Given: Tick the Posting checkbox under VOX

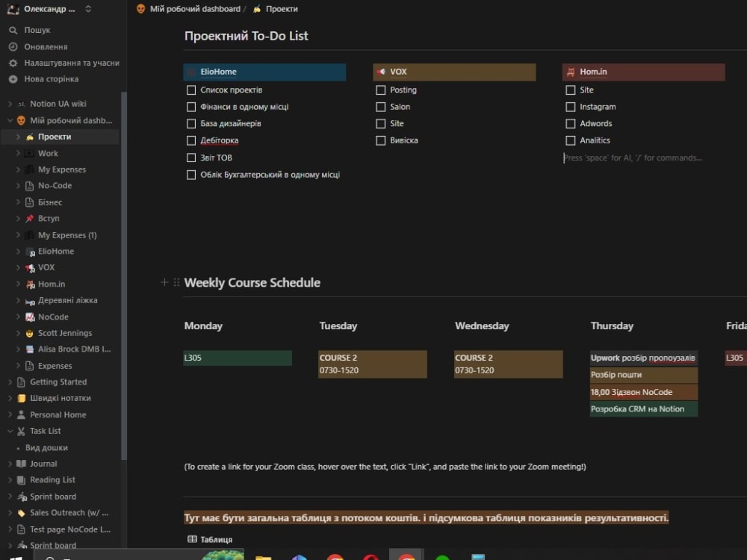Looking at the screenshot, I should [x=381, y=90].
